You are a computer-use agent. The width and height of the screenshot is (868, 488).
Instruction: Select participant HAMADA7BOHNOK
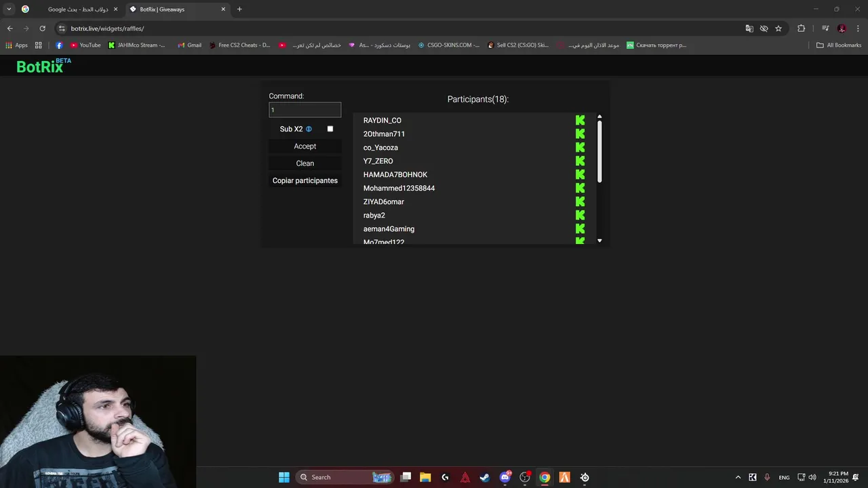pos(395,174)
